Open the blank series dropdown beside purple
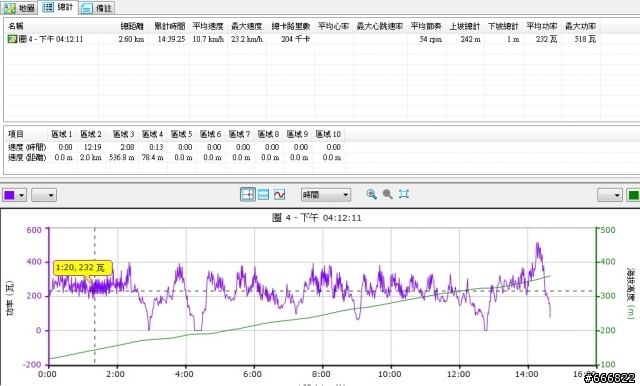640x386 pixels. 44,195
